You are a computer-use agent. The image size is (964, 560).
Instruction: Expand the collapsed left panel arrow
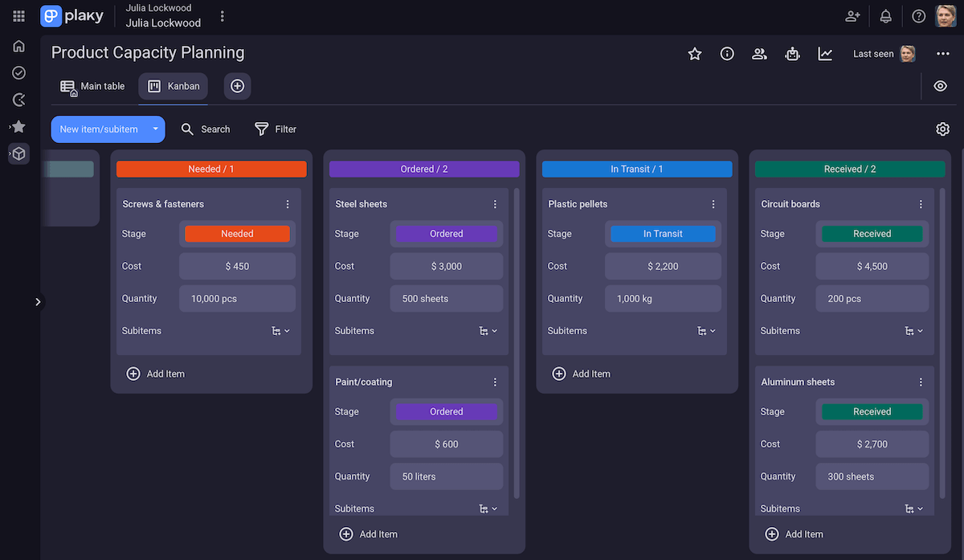[38, 301]
